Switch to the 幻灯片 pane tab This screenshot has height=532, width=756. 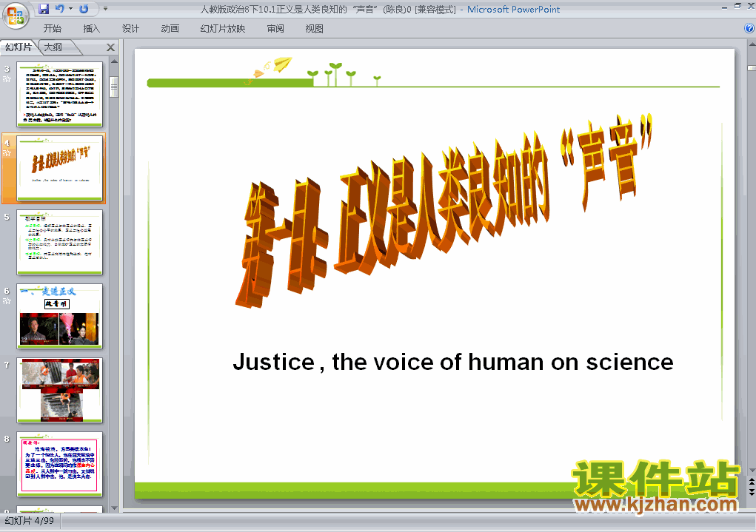19,47
